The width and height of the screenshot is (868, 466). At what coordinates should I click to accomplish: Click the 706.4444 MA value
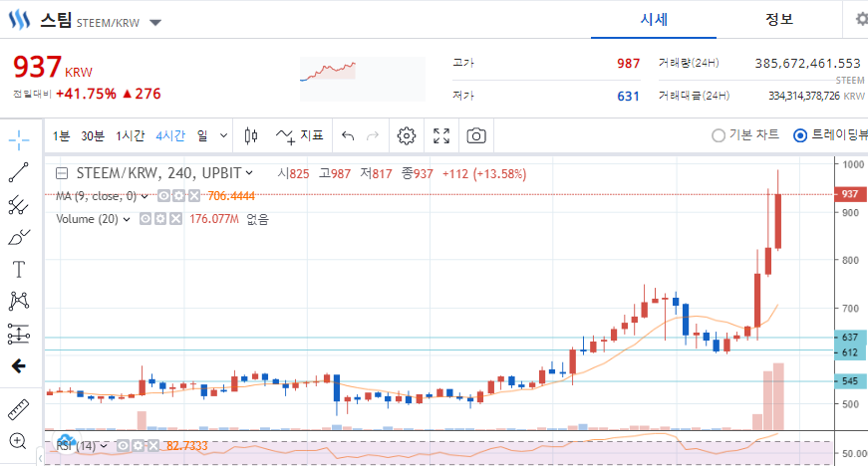click(x=231, y=196)
